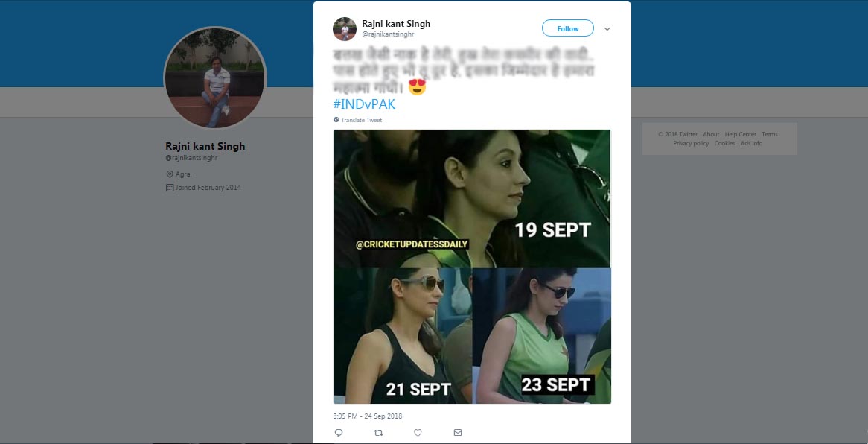Click the location pin icon near Agra
868x444 pixels.
click(169, 174)
